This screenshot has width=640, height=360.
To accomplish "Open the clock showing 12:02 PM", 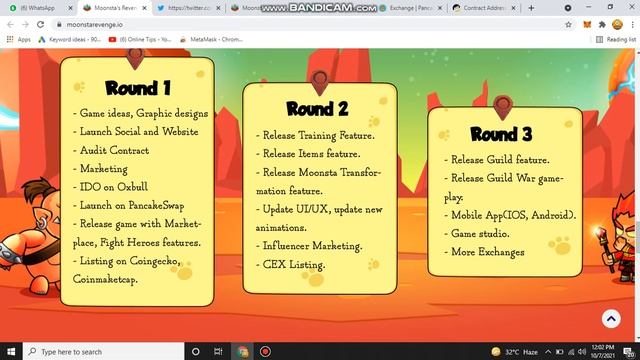I will pyautogui.click(x=603, y=351).
